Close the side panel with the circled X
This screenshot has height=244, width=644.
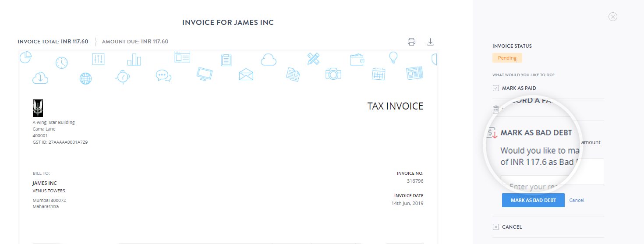613,17
